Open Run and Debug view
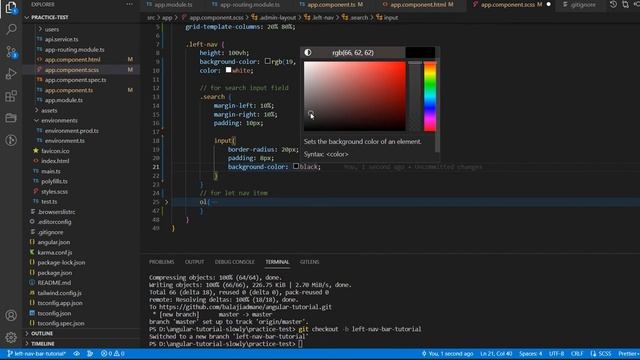Screen dimensions: 640x360 click(x=11, y=74)
